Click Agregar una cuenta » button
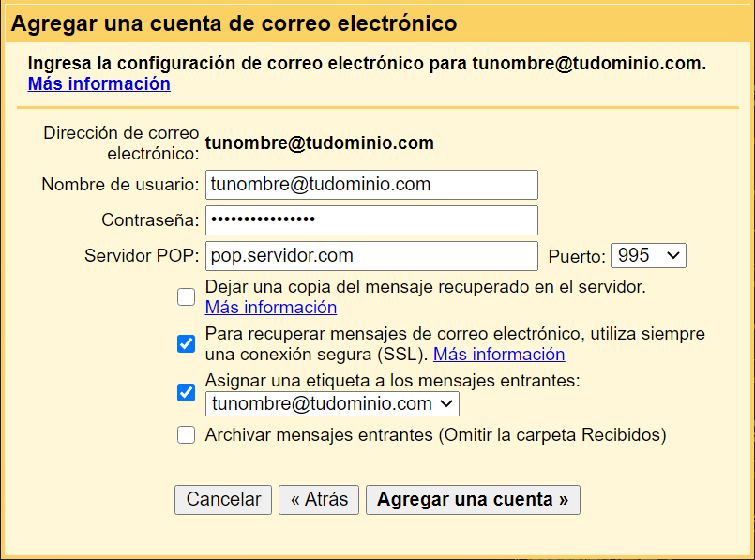 pos(473,500)
